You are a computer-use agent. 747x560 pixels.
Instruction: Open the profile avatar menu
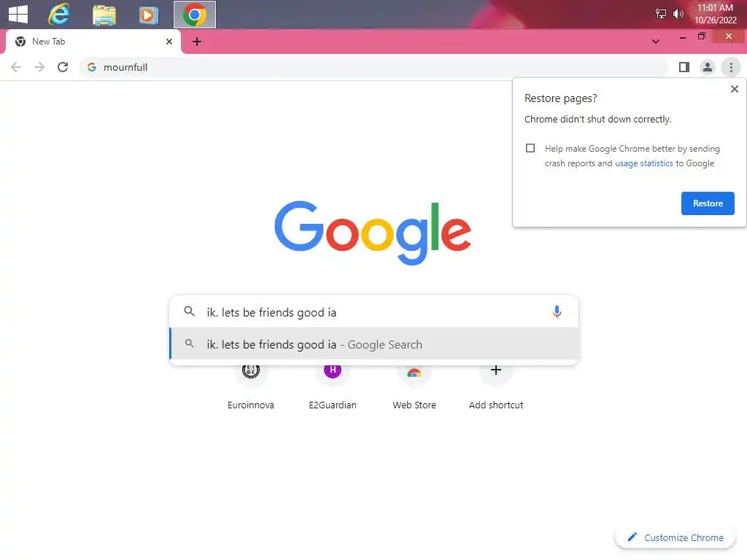point(708,67)
